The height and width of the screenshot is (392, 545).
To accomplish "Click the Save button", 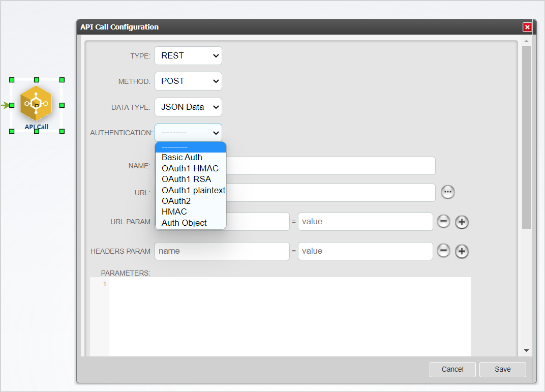I will click(x=503, y=370).
